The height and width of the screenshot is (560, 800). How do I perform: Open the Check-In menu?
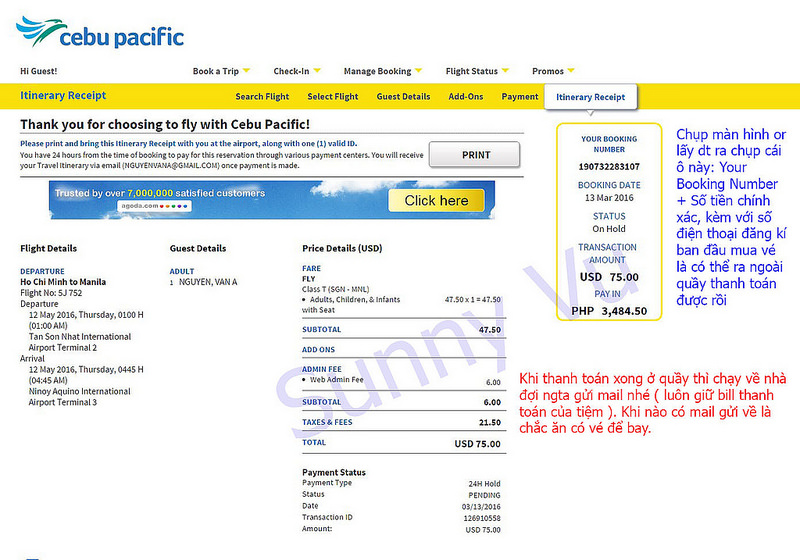tap(291, 71)
